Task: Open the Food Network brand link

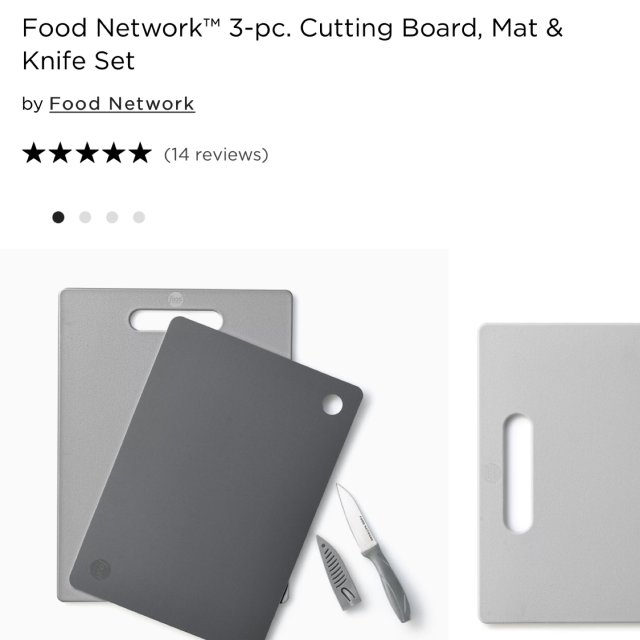Action: pos(122,104)
